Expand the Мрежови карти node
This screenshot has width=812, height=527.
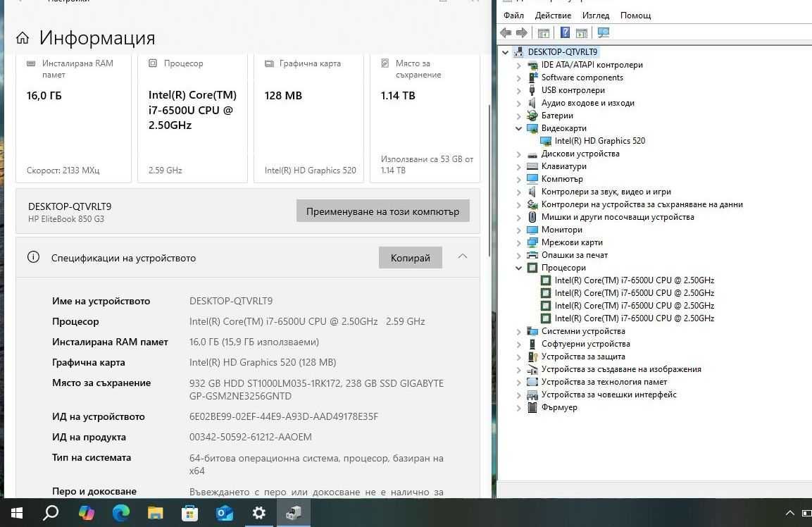coord(518,242)
